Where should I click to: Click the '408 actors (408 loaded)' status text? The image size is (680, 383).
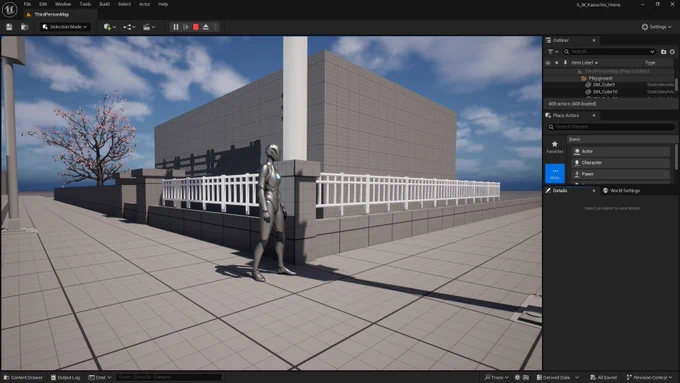point(572,104)
